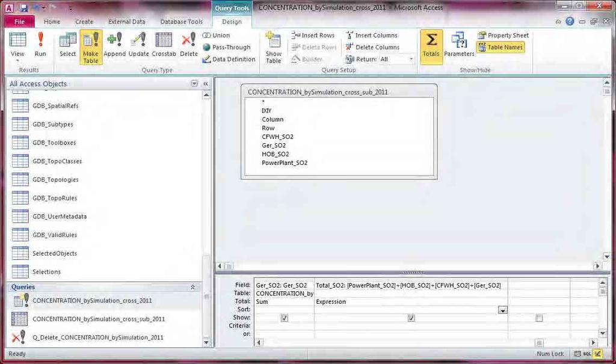
Task: Select the PowerPlant_SO2 field in table box
Action: pos(285,162)
